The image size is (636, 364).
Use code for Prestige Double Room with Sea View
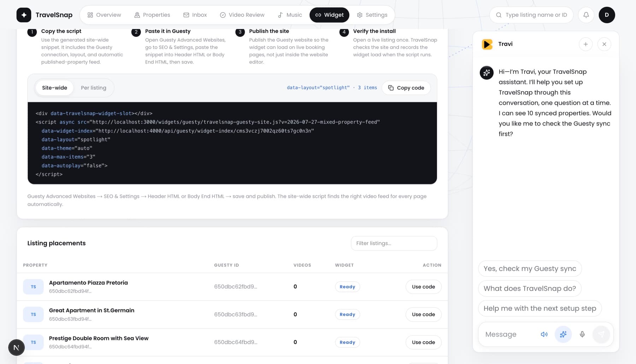(x=423, y=342)
